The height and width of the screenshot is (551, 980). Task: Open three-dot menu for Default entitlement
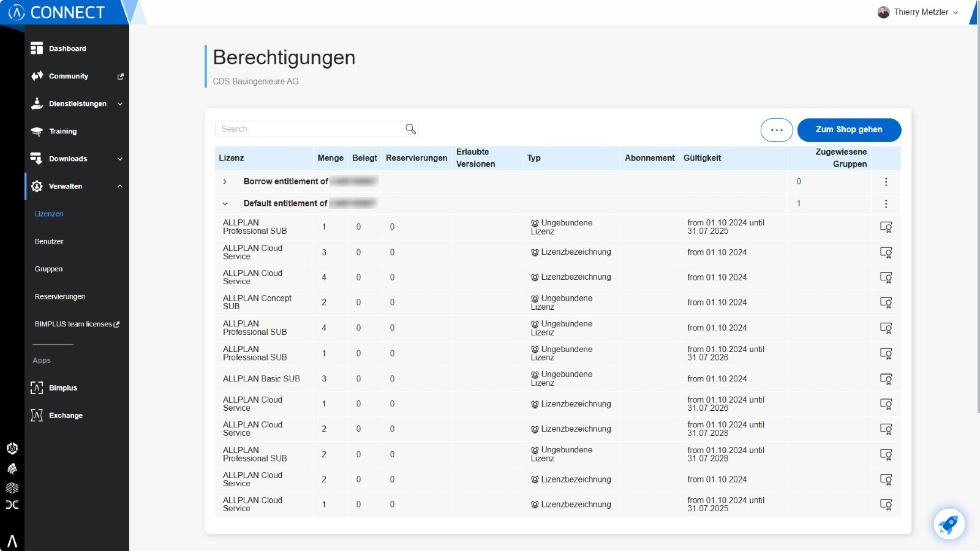click(886, 204)
